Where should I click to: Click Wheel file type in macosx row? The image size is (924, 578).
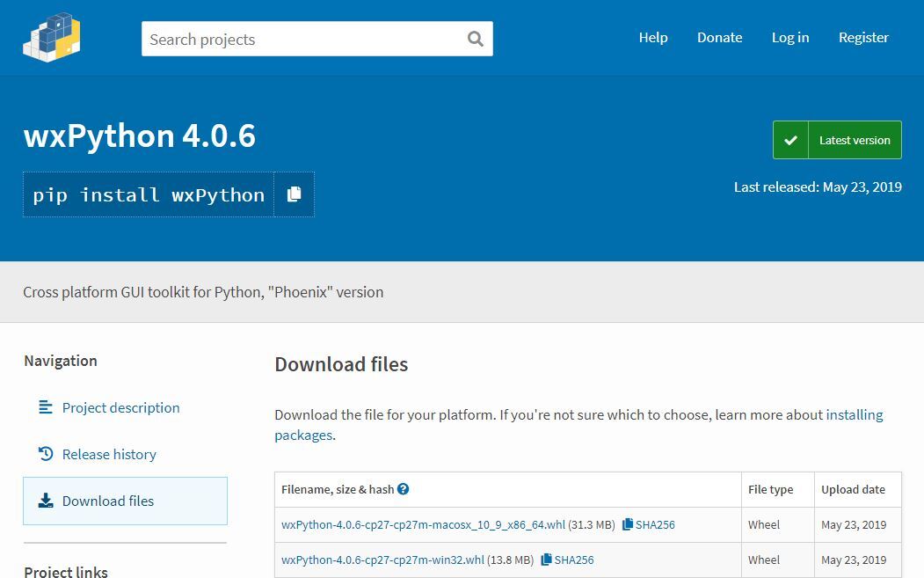pyautogui.click(x=764, y=524)
